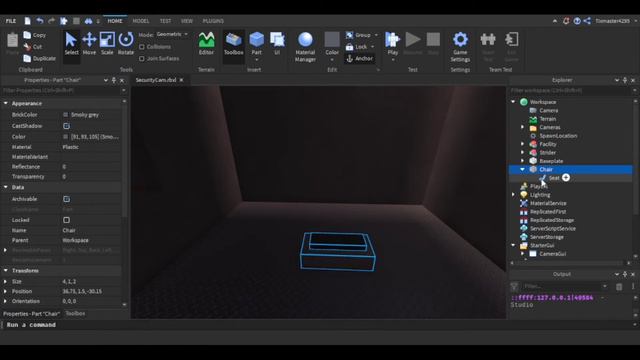
Task: Collapse the Chair tree item
Action: tap(522, 169)
